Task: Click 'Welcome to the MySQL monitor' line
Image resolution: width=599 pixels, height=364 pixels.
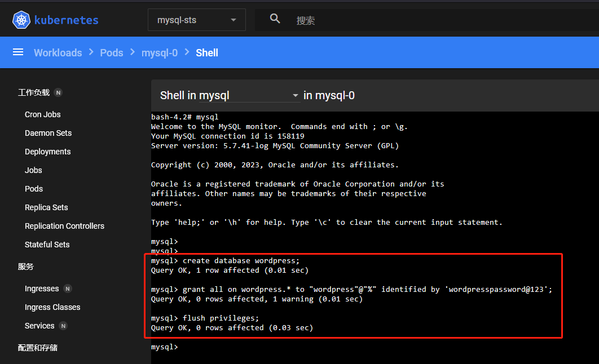Action: pos(279,127)
